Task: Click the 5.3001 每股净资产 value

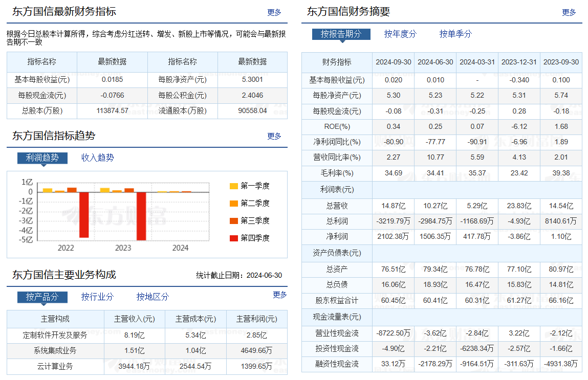Action: click(x=252, y=80)
